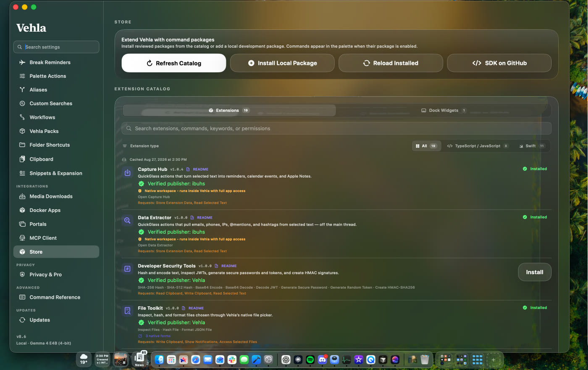588x370 pixels.
Task: Click "Open Capture Hub" text
Action: 154,197
